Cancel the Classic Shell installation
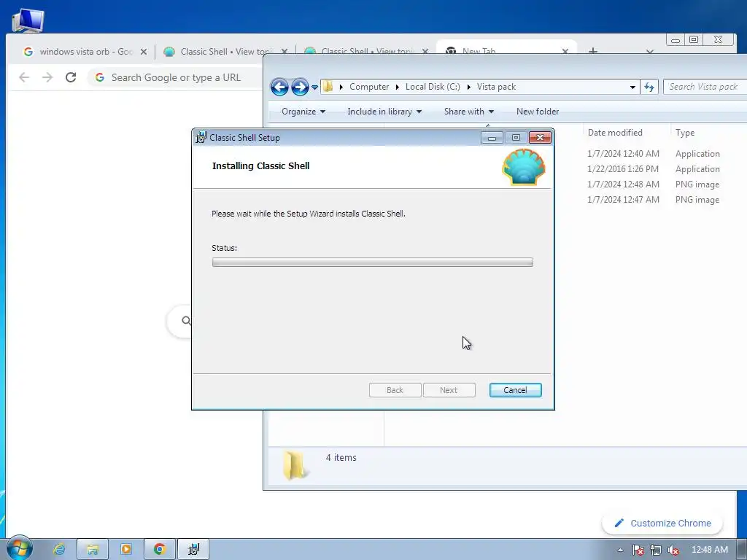The width and height of the screenshot is (747, 560). click(x=515, y=390)
